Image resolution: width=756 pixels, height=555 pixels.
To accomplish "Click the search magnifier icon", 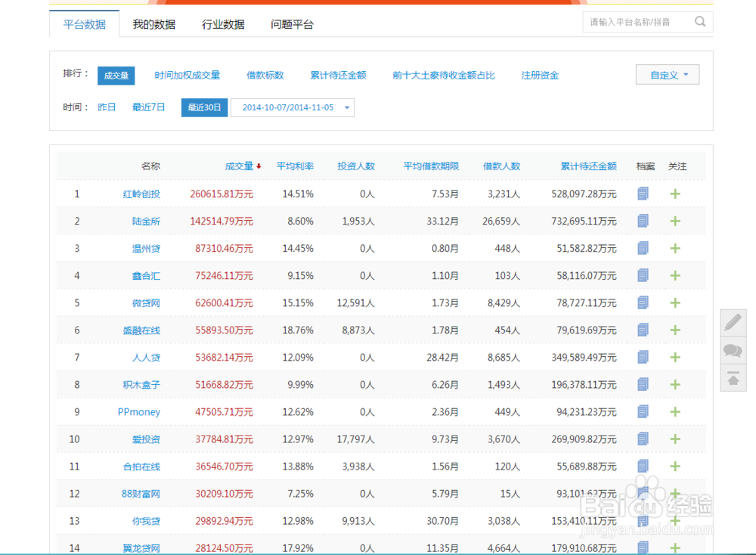I will (701, 21).
